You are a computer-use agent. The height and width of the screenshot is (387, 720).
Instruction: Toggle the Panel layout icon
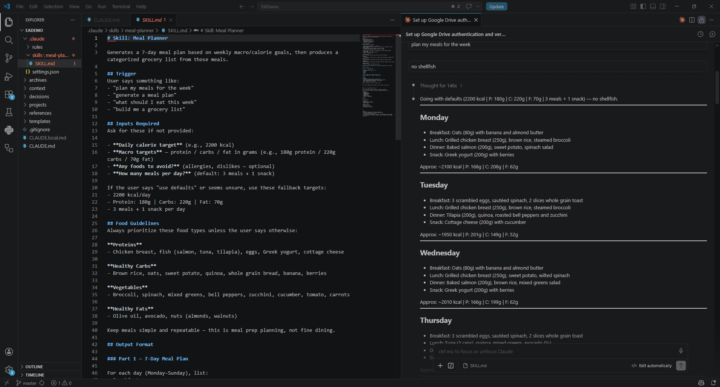coord(652,6)
